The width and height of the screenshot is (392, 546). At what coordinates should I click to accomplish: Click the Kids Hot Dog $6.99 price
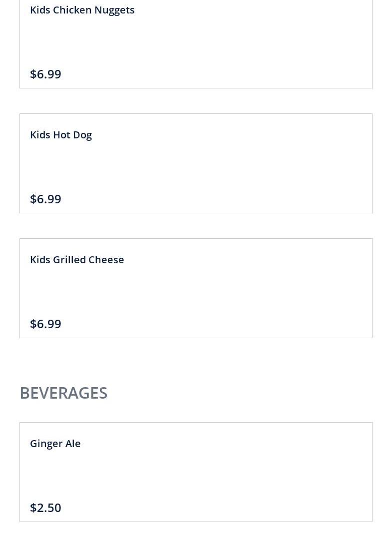click(x=45, y=199)
